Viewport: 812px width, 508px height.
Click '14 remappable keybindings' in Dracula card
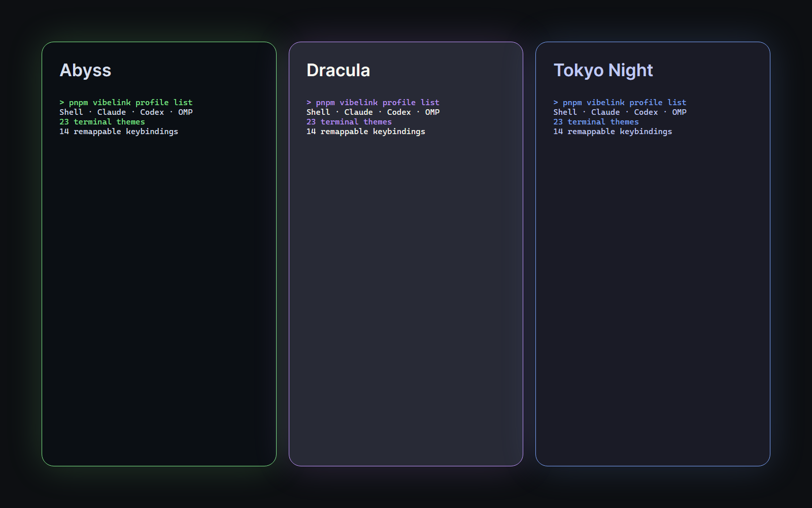[366, 132]
